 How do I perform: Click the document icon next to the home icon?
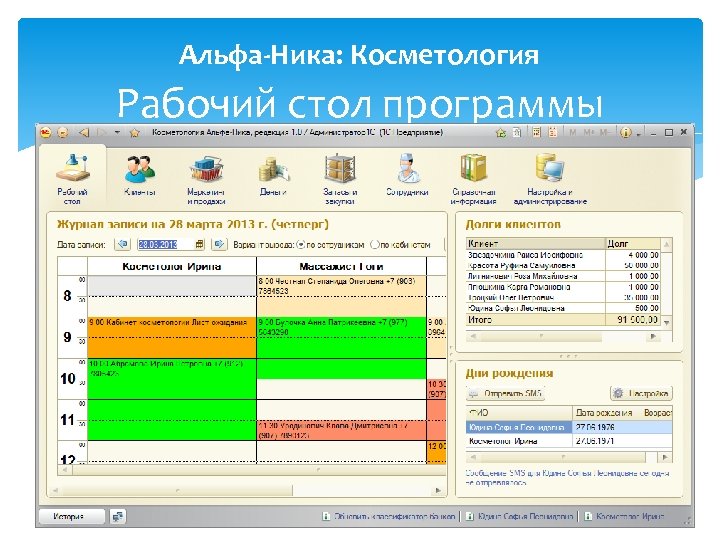[517, 133]
